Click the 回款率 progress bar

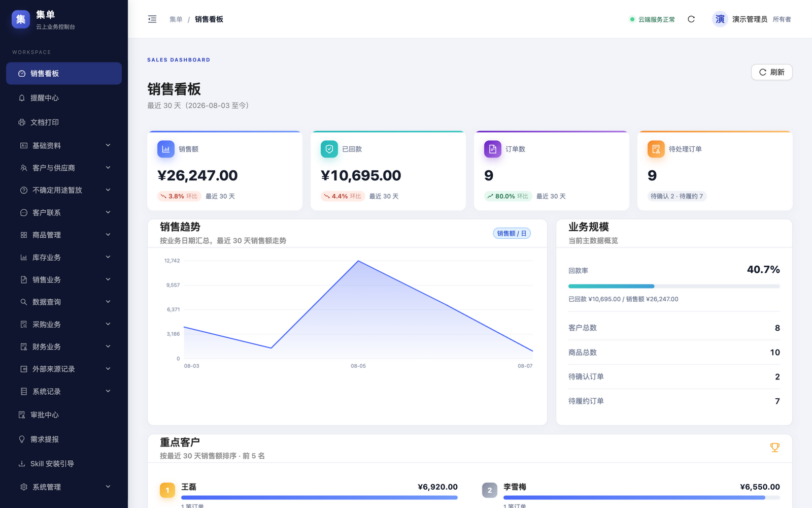click(674, 286)
